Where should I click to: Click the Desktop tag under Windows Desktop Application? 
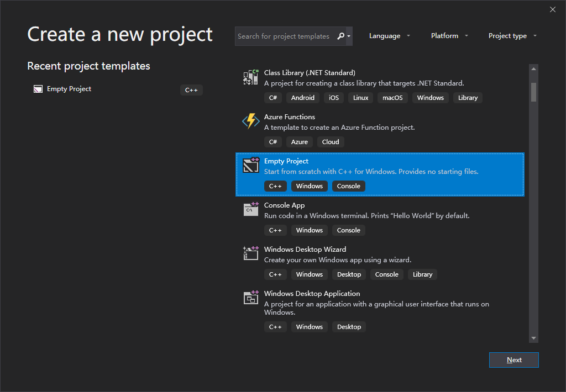pos(349,326)
